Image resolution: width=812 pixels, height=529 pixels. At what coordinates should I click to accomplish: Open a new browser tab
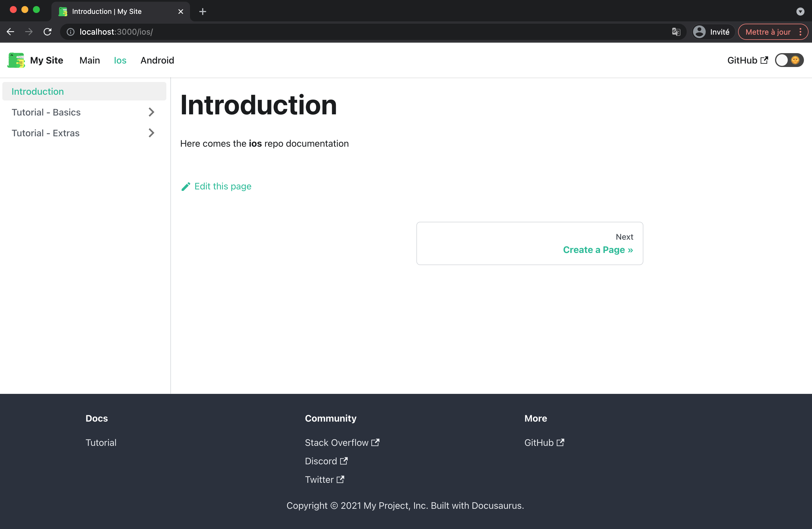tap(202, 11)
